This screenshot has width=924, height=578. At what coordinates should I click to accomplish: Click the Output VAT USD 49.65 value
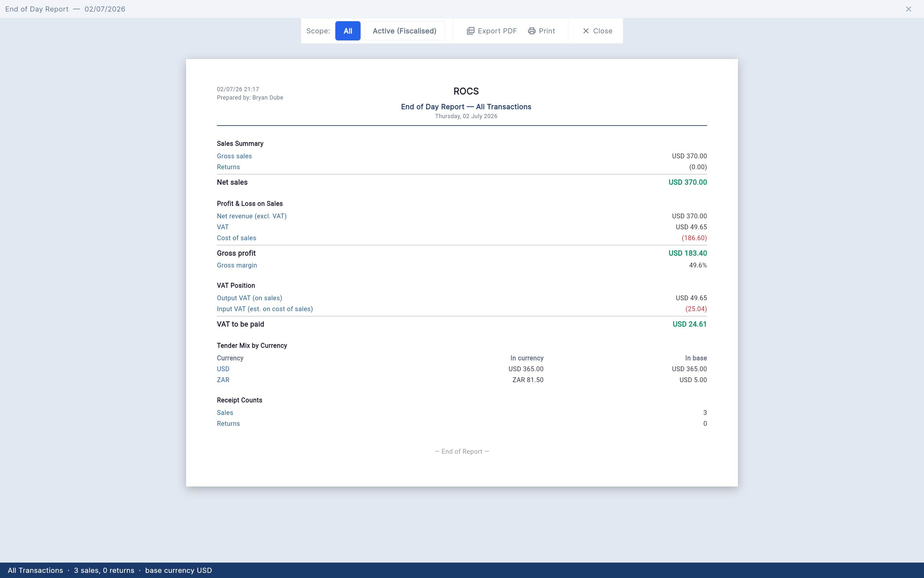pos(691,298)
